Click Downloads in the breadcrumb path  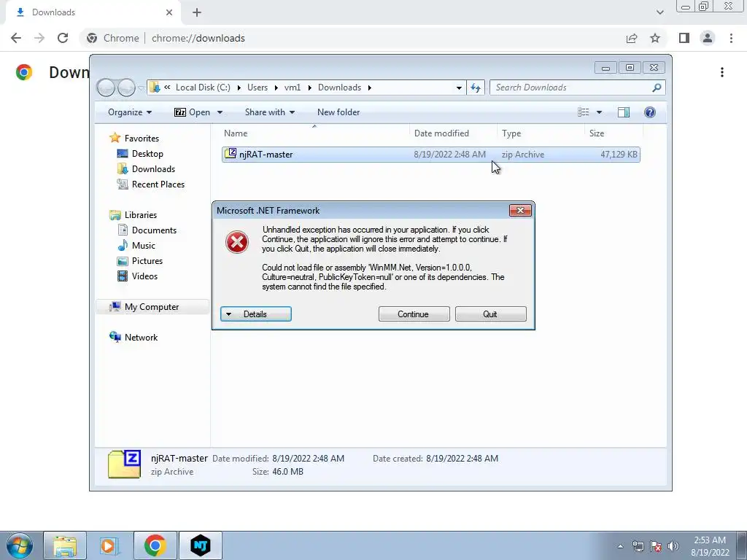point(339,87)
